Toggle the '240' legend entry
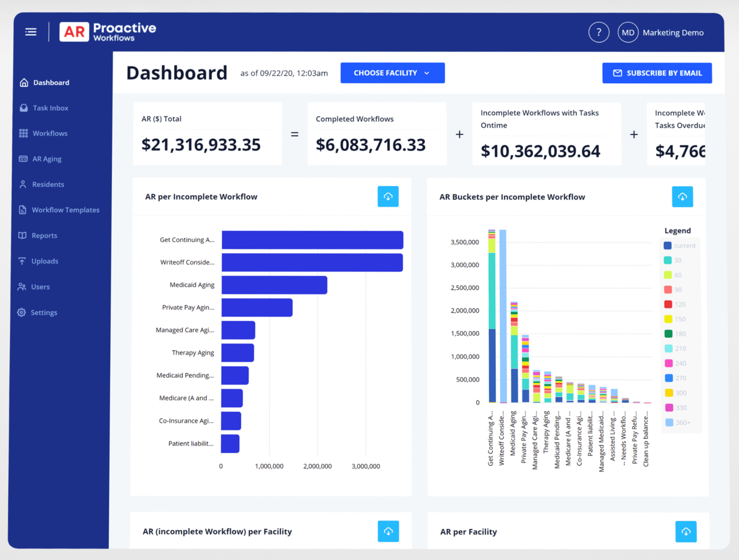Viewport: 739px width, 560px height. click(675, 363)
